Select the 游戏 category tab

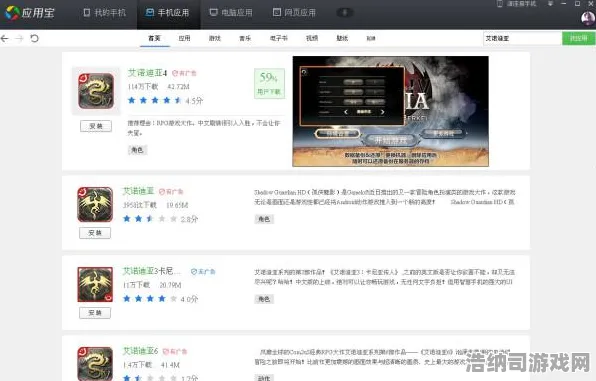pyautogui.click(x=215, y=38)
